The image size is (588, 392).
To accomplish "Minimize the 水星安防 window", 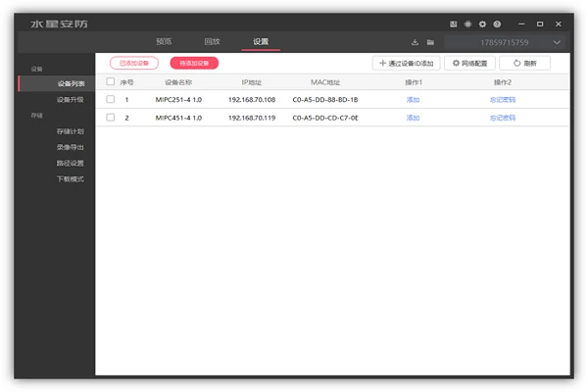I will 521,24.
